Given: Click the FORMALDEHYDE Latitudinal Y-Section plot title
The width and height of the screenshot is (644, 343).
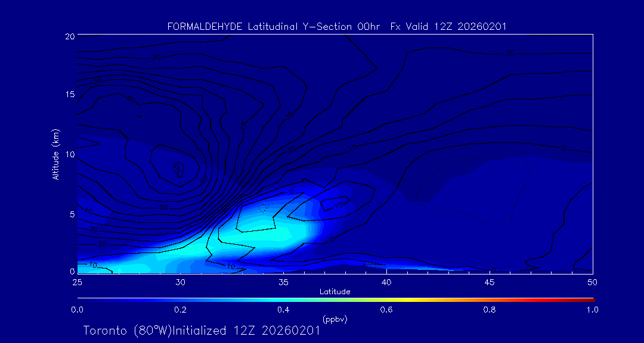Looking at the screenshot, I should [x=337, y=27].
